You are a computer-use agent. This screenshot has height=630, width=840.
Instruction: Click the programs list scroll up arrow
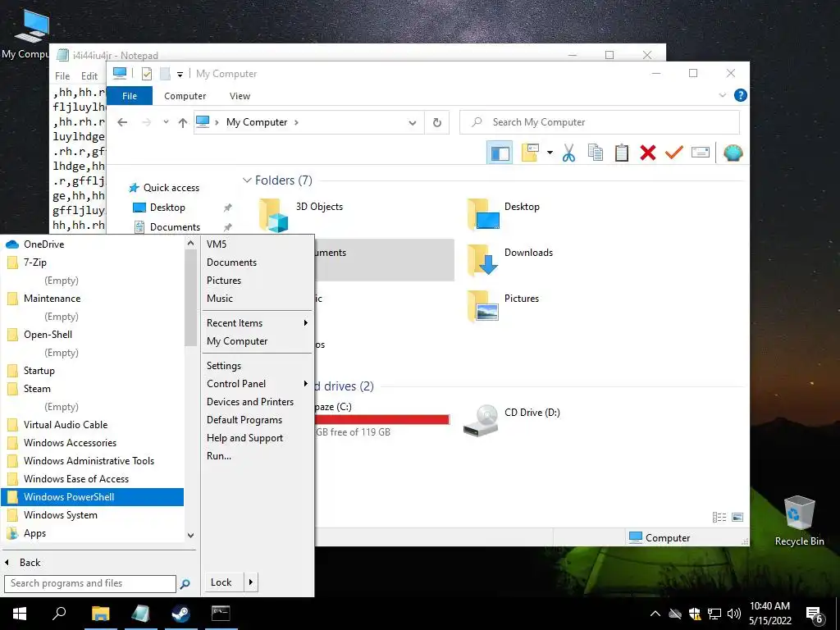click(x=190, y=243)
